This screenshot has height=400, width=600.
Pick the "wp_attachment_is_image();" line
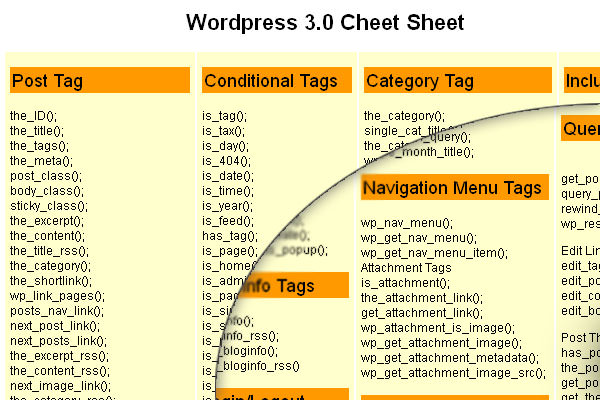pyautogui.click(x=438, y=328)
